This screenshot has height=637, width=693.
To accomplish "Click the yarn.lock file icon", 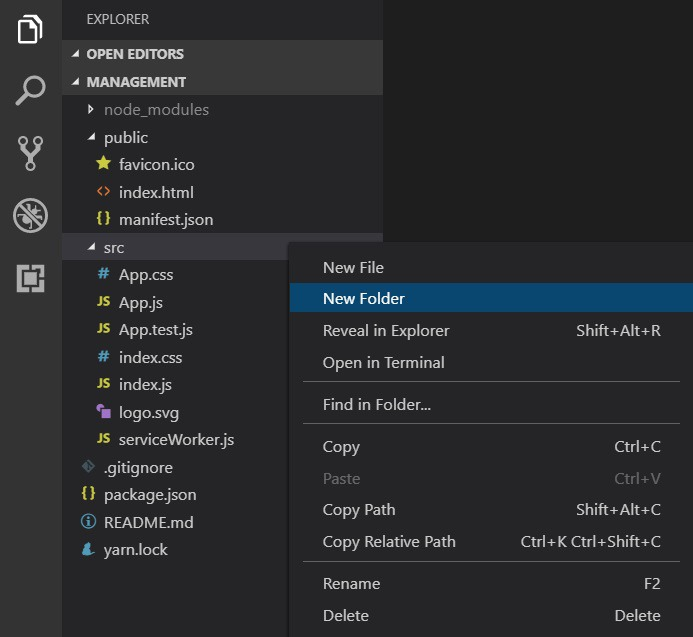I will tap(88, 550).
